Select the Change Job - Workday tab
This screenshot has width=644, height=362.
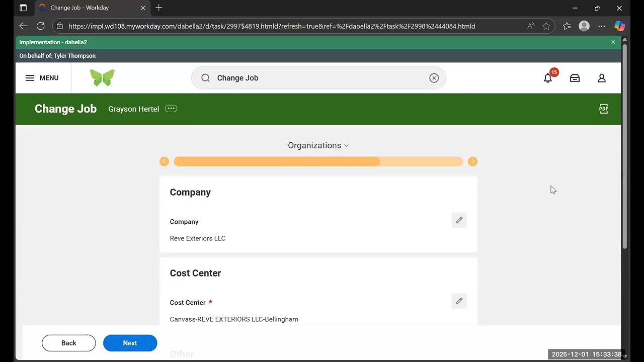click(x=92, y=8)
